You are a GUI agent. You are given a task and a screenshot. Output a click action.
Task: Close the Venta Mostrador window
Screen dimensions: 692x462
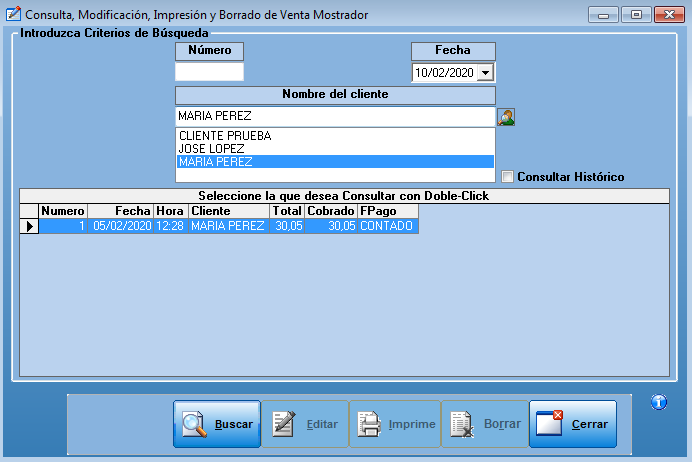tap(669, 15)
